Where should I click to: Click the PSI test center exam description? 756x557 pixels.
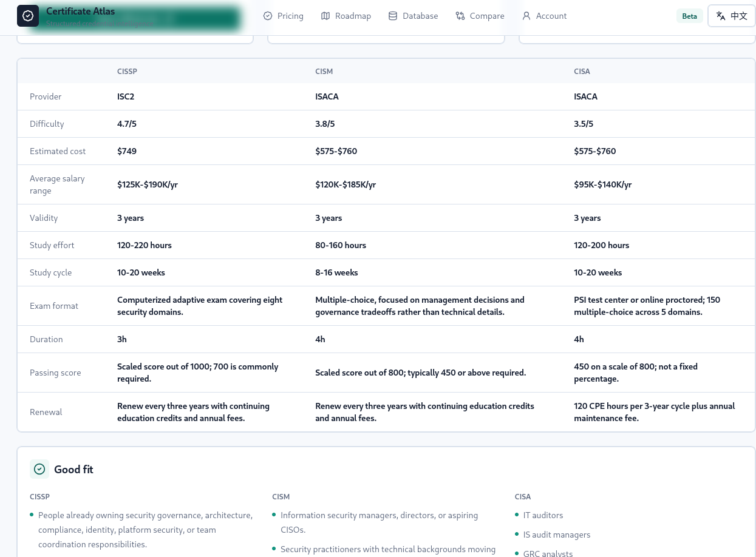point(647,306)
